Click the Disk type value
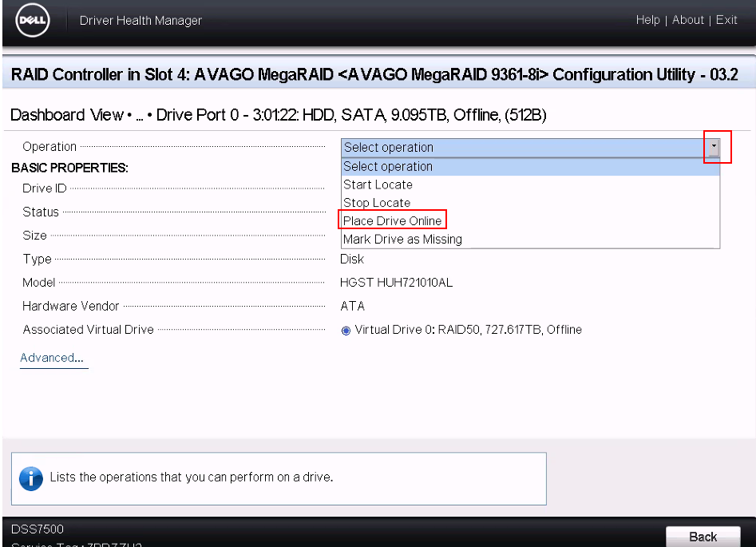The image size is (756, 547). tap(352, 259)
